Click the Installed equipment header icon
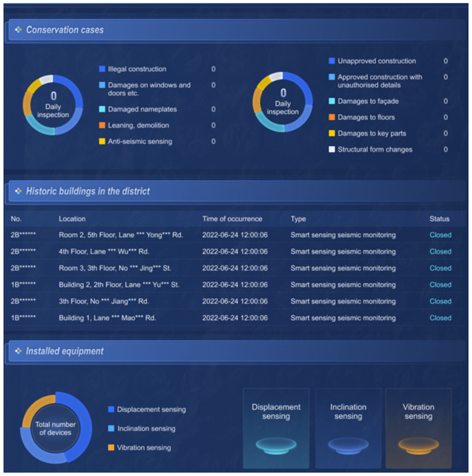This screenshot has height=476, width=472. 18,351
